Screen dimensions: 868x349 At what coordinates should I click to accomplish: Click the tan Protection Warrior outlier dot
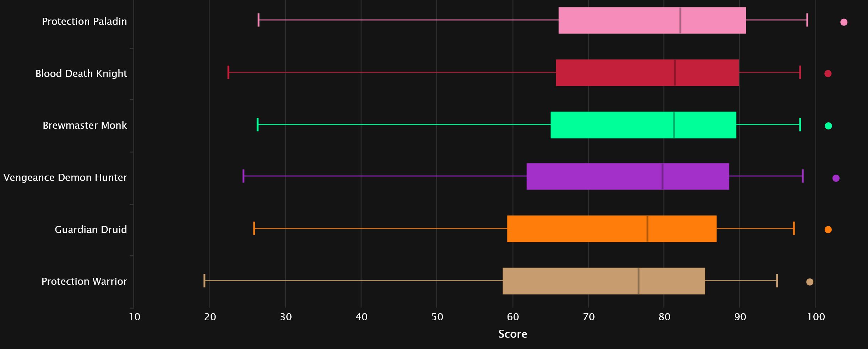point(810,282)
